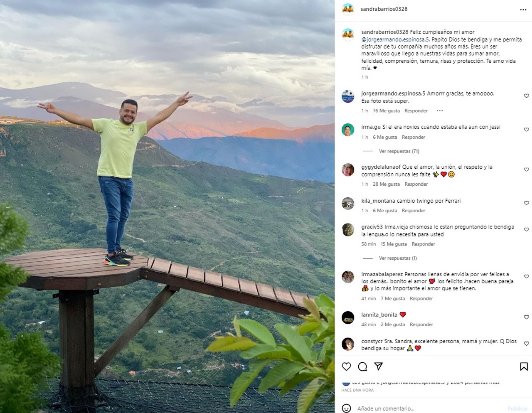
Task: Share the post with the paper plane icon
Action: [378, 366]
